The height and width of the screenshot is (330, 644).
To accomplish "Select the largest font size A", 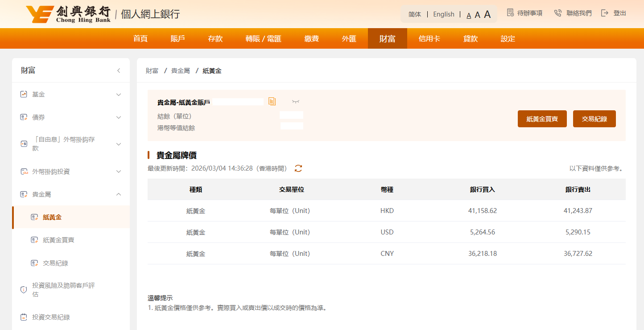I will tap(487, 14).
